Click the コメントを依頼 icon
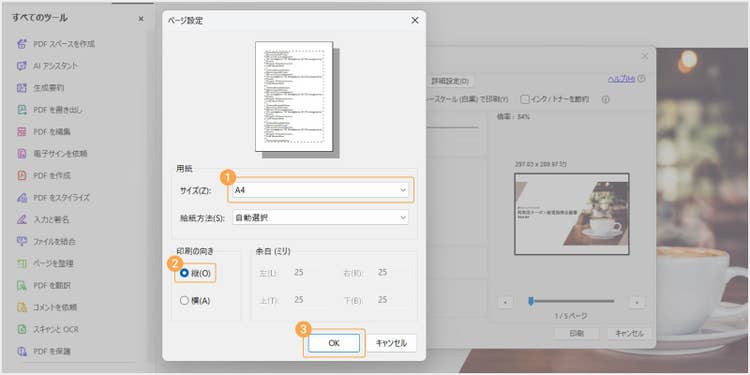Screen dimensions: 750x375 [22, 307]
